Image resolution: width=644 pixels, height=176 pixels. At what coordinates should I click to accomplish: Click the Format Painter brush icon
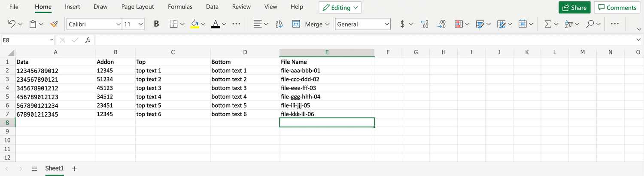click(x=54, y=24)
